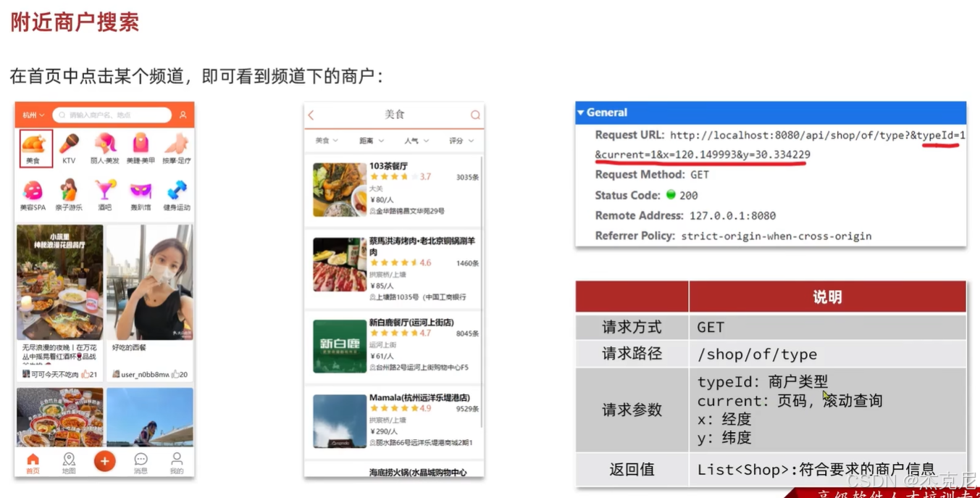The height and width of the screenshot is (498, 980).
Task: Click the back arrow on 美食 page
Action: tap(311, 115)
